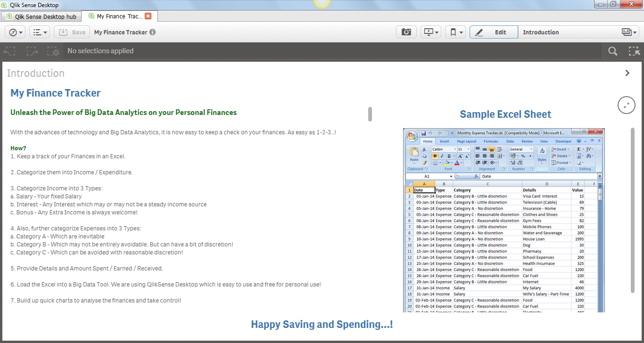The height and width of the screenshot is (343, 644).
Task: Open the navigation compass menu
Action: 15,32
